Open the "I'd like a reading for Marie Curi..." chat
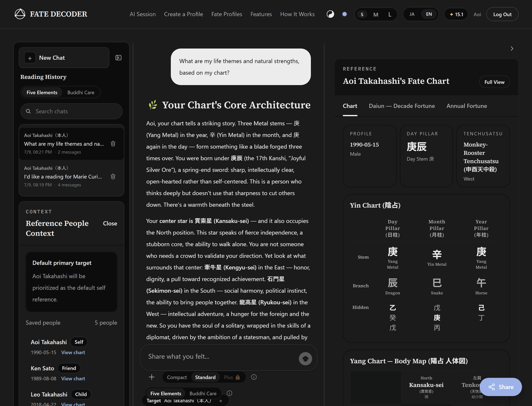The image size is (532, 406). (71, 176)
